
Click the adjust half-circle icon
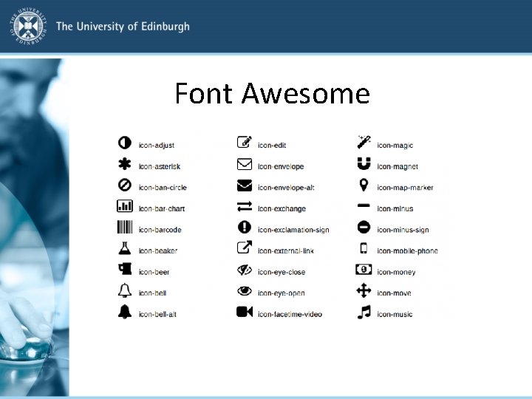click(125, 143)
